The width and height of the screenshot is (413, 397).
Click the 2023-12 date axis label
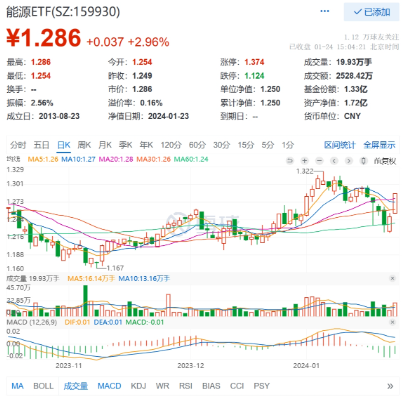[190, 365]
